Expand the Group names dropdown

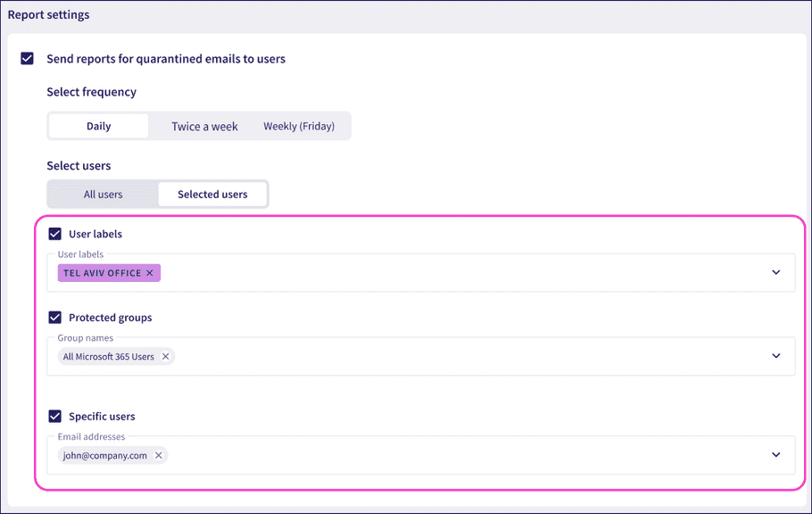(x=446, y=356)
